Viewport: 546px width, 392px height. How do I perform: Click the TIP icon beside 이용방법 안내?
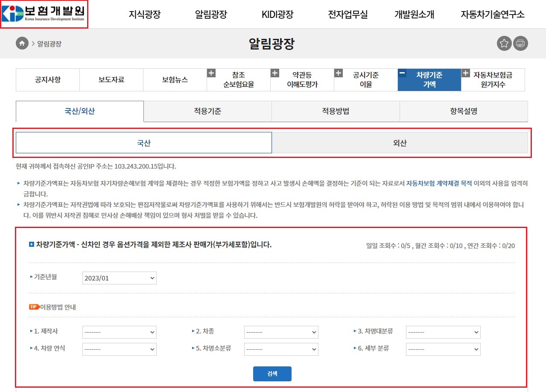pyautogui.click(x=34, y=306)
